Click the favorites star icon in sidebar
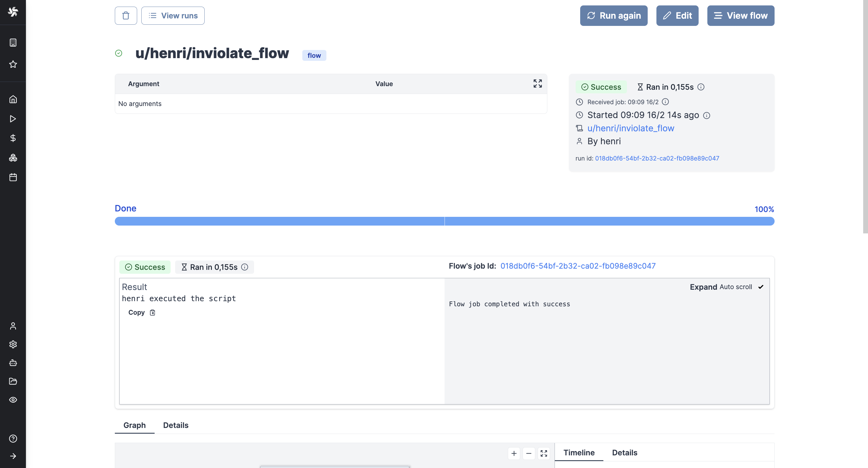 [x=13, y=64]
